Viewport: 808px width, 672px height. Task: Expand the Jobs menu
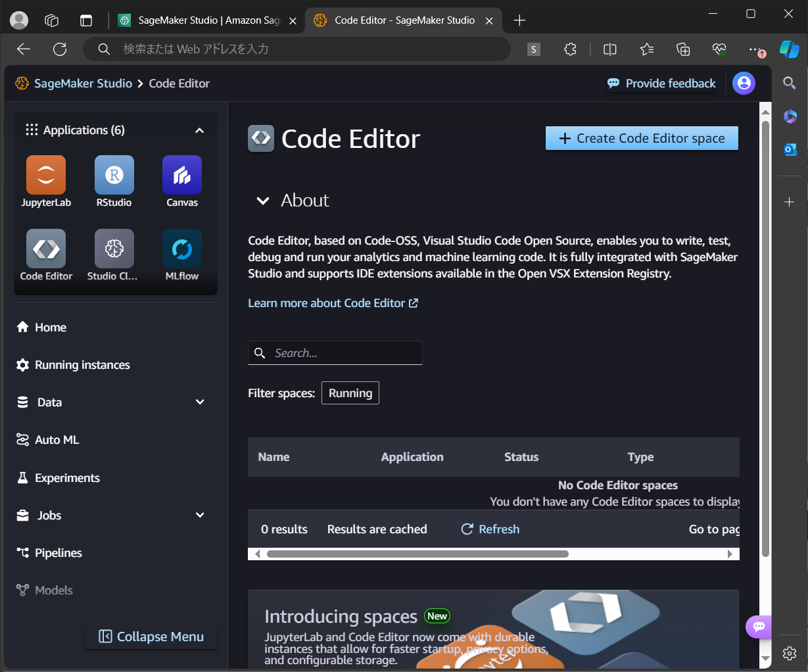199,515
